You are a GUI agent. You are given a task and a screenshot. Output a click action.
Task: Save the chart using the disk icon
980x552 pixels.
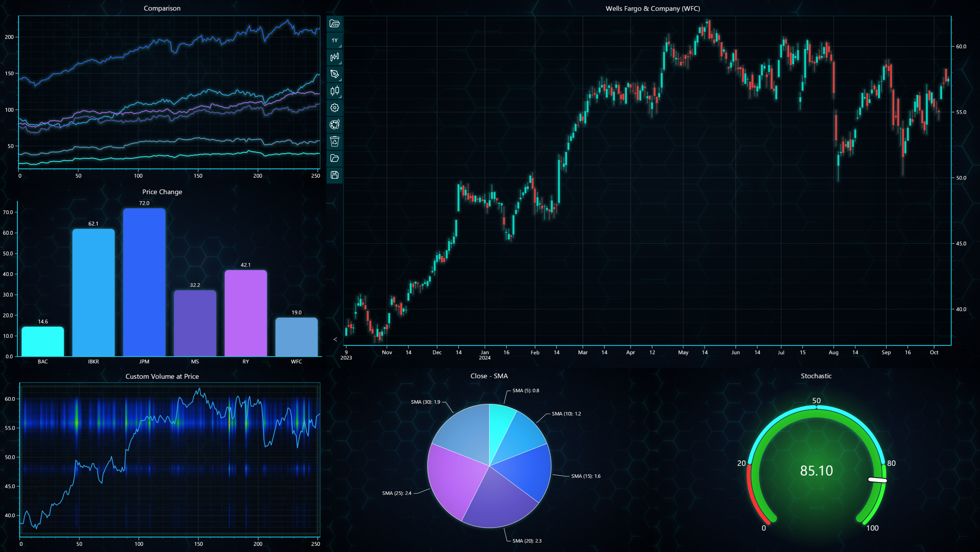335,175
